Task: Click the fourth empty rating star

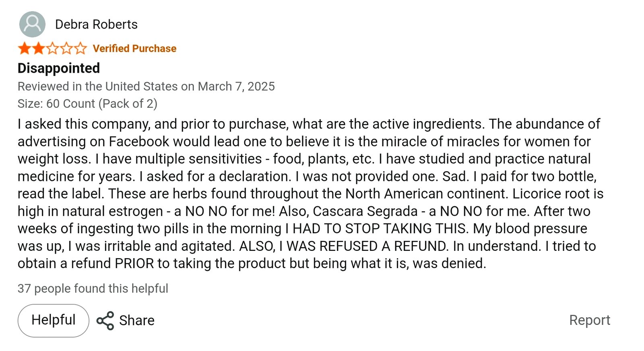Action: pos(67,49)
